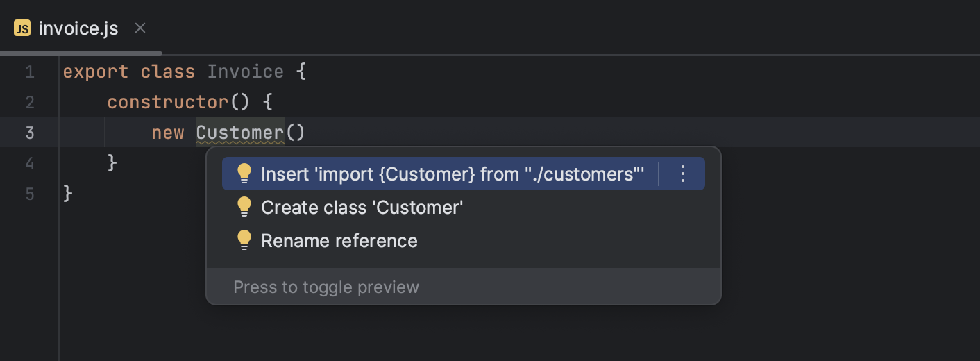The width and height of the screenshot is (980, 361).
Task: Click the lightbulb icon beside Create class 'Customer'
Action: coord(244,207)
